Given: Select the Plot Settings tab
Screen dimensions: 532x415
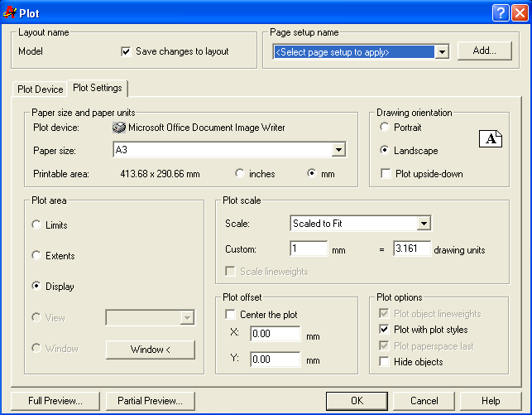Looking at the screenshot, I should (x=98, y=88).
